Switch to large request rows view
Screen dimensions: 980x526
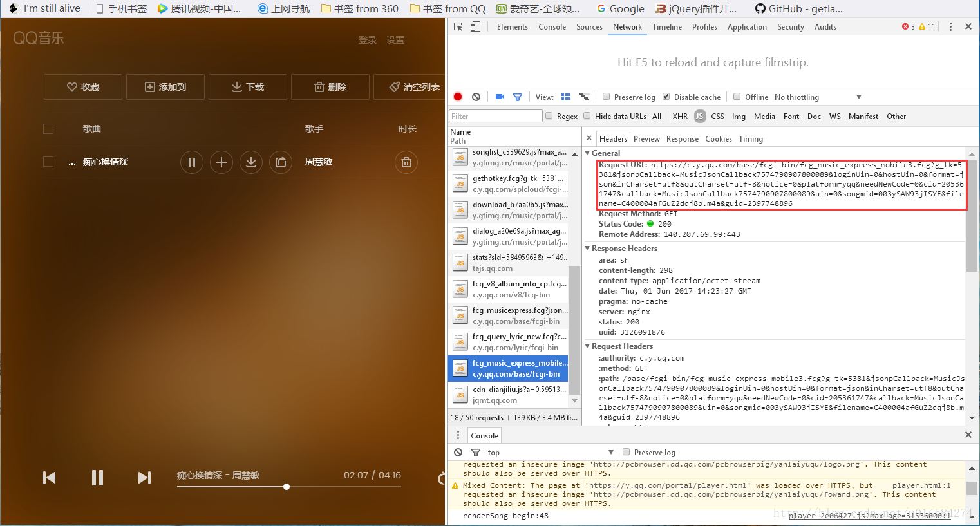click(566, 97)
